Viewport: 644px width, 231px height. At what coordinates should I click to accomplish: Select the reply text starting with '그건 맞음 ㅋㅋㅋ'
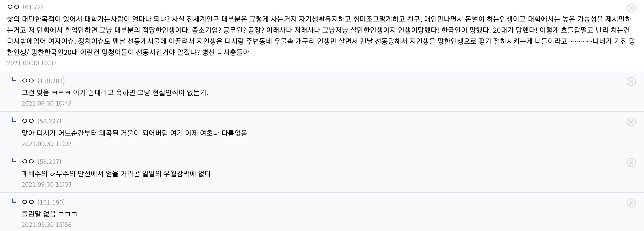coord(115,93)
